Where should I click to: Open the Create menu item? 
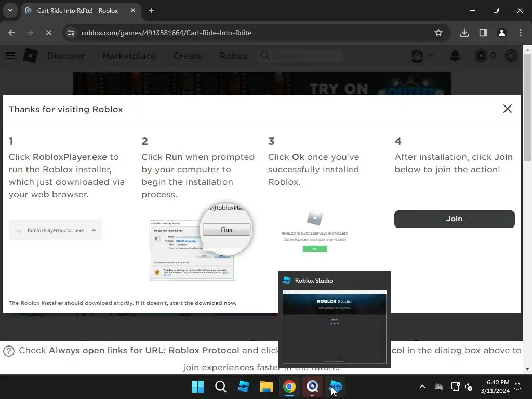click(188, 56)
